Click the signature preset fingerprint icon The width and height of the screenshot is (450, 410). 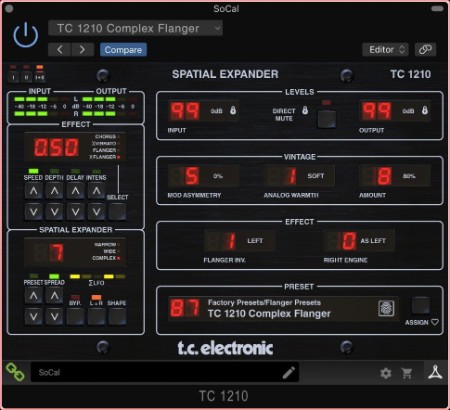click(386, 308)
